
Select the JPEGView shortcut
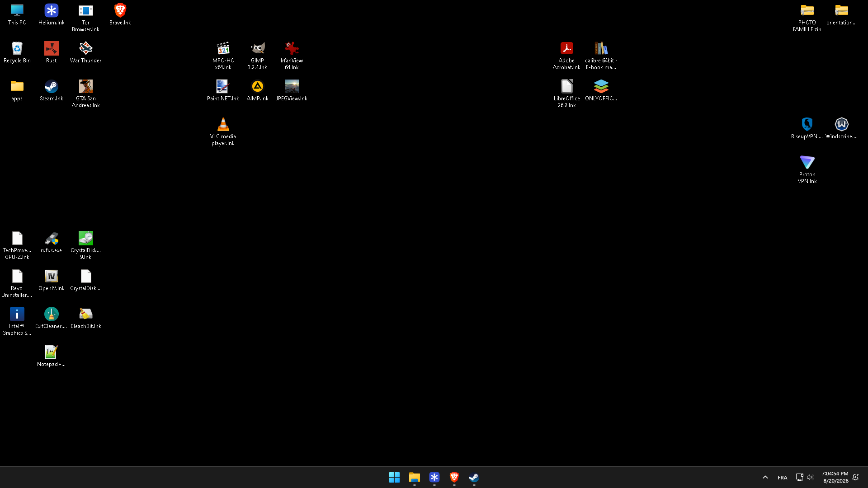pyautogui.click(x=292, y=90)
